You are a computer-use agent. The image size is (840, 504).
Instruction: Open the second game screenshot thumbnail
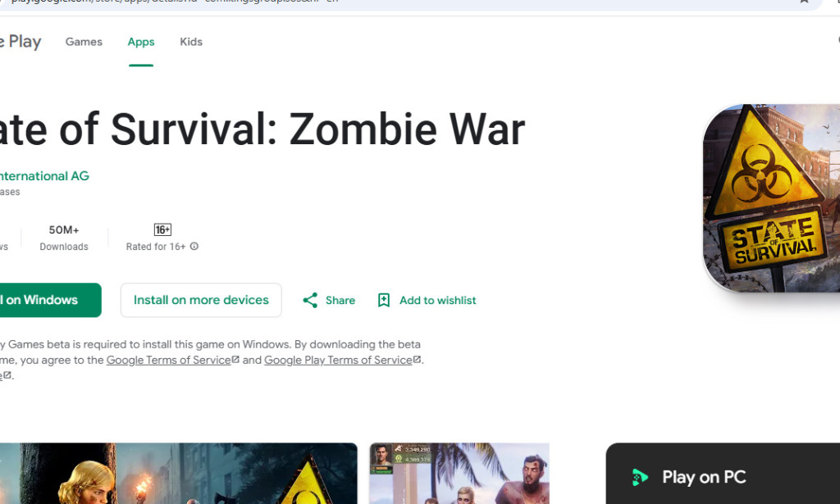click(x=459, y=474)
